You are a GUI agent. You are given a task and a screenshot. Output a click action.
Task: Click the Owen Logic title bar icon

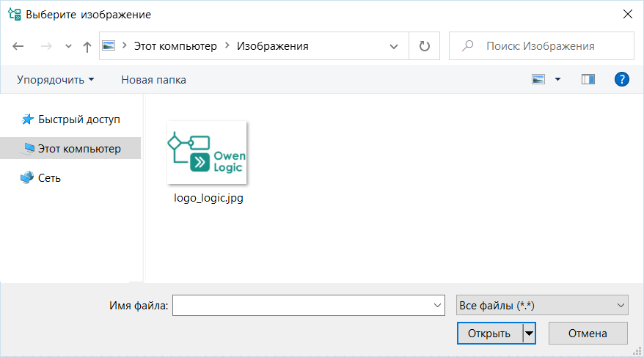pyautogui.click(x=15, y=14)
